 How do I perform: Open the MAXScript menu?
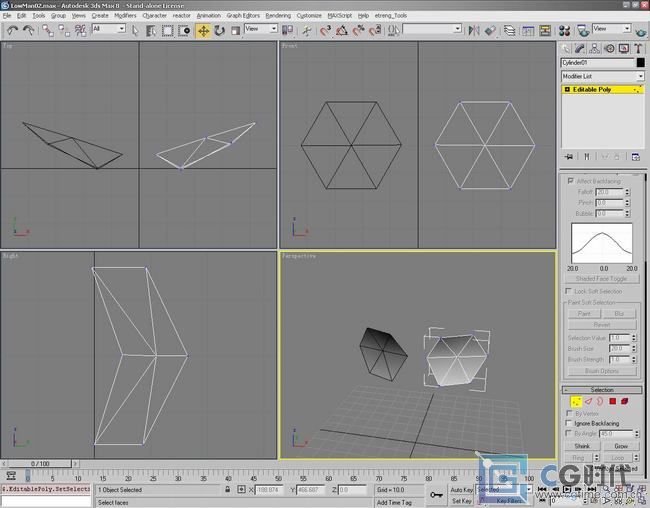(x=340, y=15)
